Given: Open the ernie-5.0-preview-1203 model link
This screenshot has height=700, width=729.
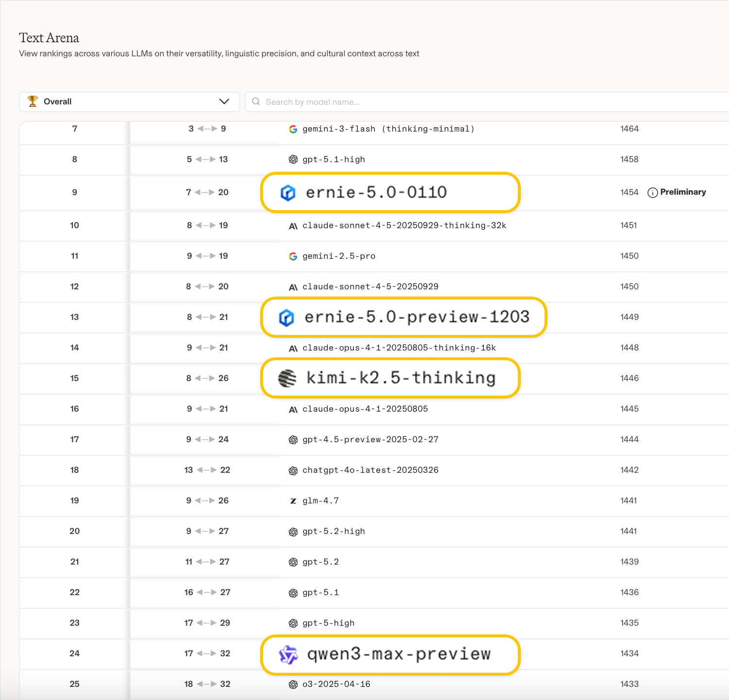Looking at the screenshot, I should [x=416, y=317].
